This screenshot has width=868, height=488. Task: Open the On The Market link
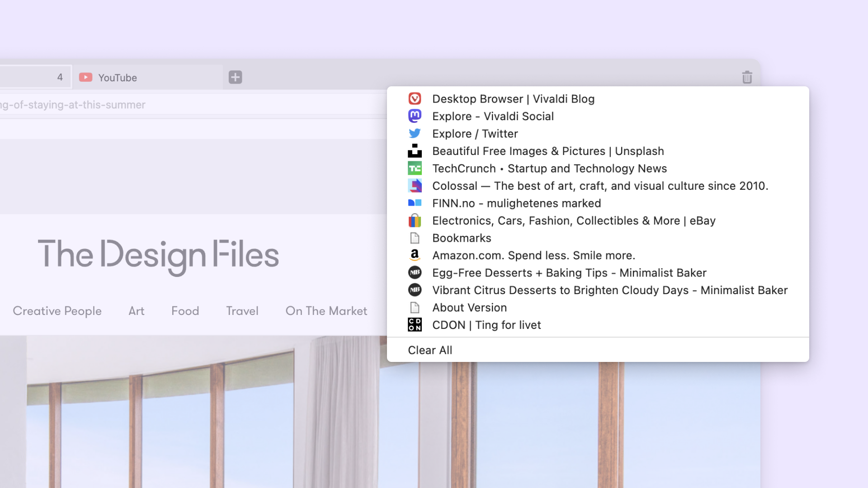[326, 311]
